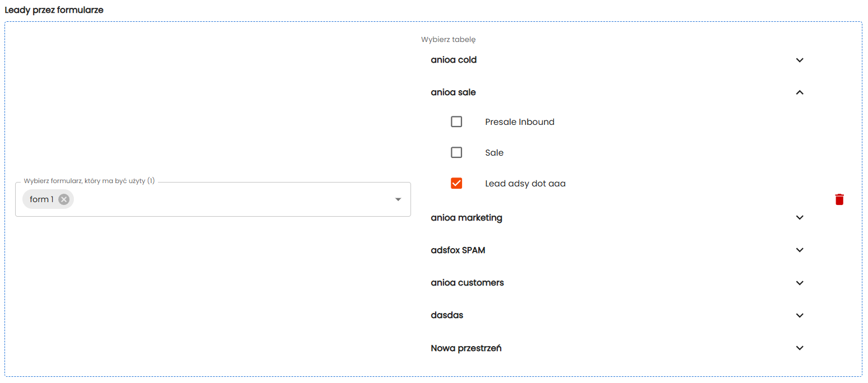
Task: Check the Sale checkbox
Action: coord(456,152)
